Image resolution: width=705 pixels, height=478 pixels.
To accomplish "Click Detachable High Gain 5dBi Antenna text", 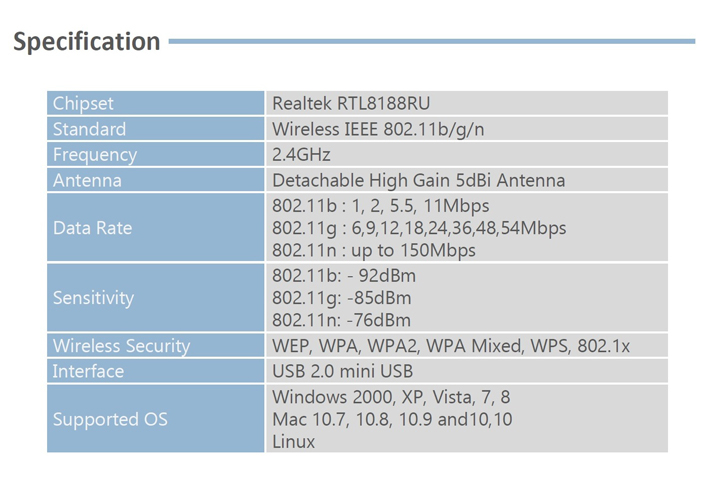I will [x=419, y=180].
